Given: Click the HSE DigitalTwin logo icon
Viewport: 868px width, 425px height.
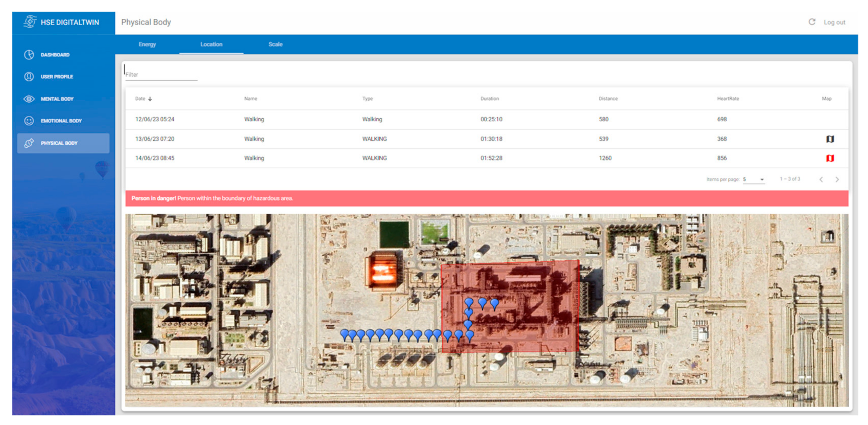Looking at the screenshot, I should tap(30, 22).
